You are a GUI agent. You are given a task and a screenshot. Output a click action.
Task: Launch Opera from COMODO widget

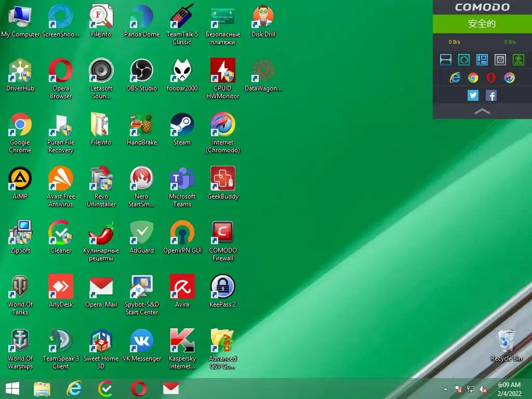click(491, 78)
